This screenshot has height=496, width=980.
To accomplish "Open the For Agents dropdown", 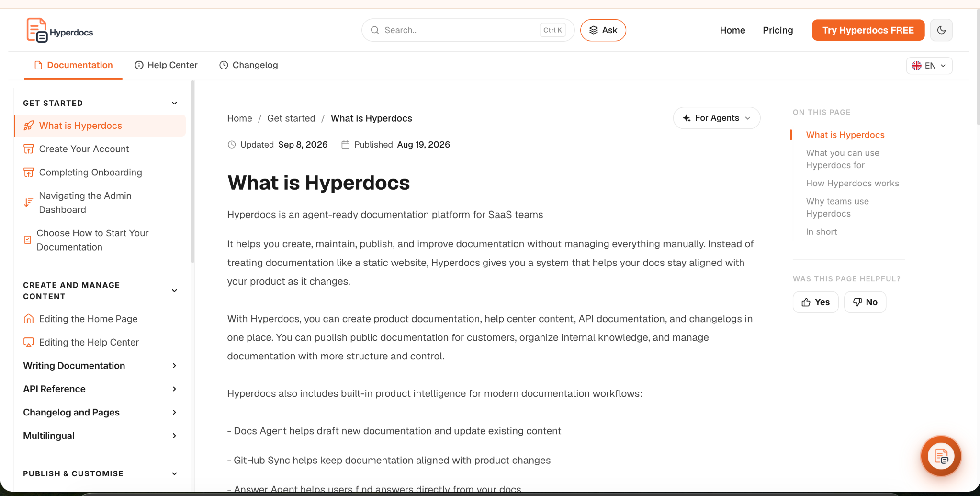I will tap(716, 118).
